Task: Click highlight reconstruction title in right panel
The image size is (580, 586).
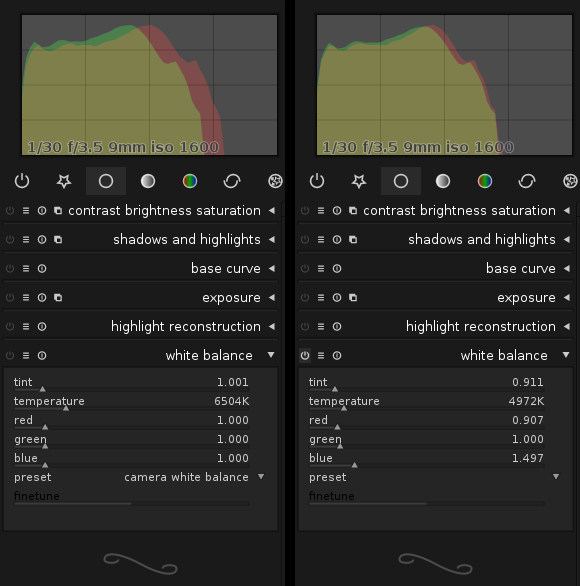Action: point(481,326)
